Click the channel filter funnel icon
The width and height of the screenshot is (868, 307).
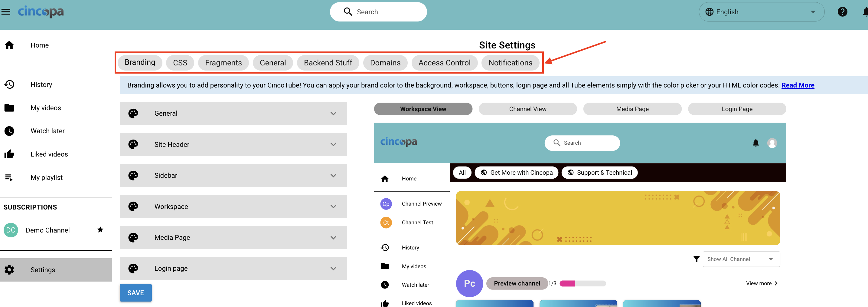pos(696,259)
